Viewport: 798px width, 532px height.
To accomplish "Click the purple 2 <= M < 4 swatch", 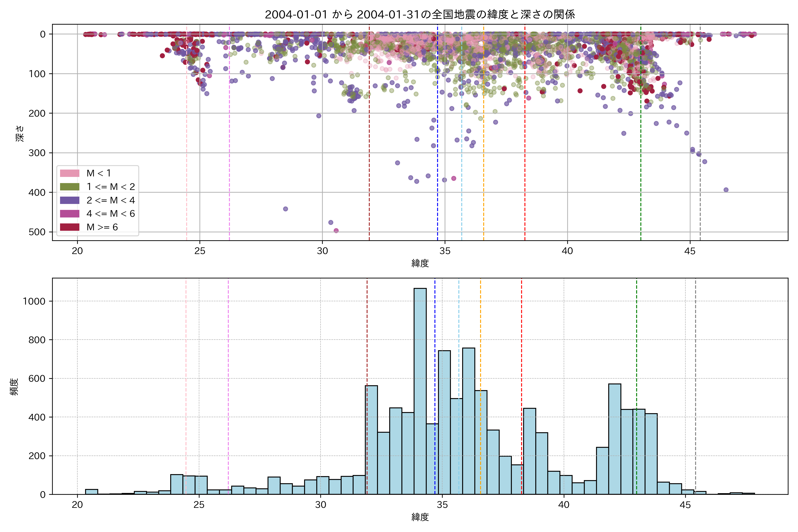I will click(x=70, y=200).
